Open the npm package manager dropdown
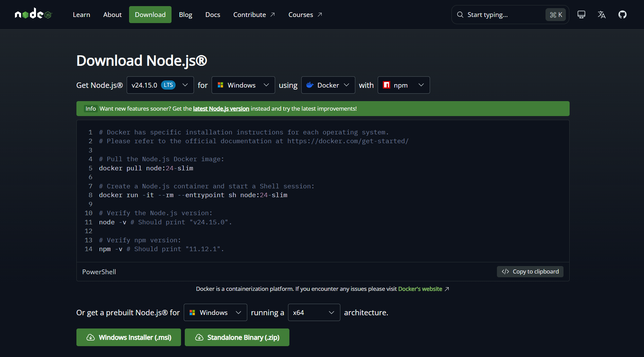The height and width of the screenshot is (357, 644). [x=404, y=85]
